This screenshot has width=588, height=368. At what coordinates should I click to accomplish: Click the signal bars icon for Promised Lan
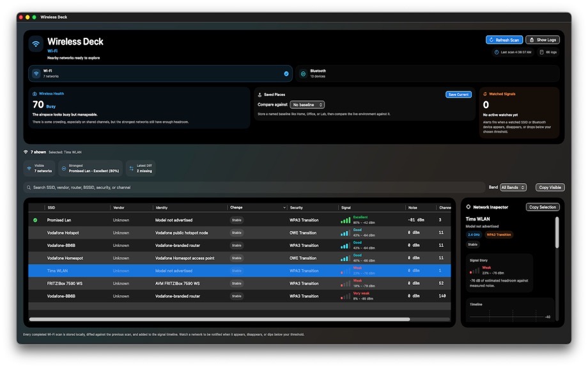tap(345, 220)
